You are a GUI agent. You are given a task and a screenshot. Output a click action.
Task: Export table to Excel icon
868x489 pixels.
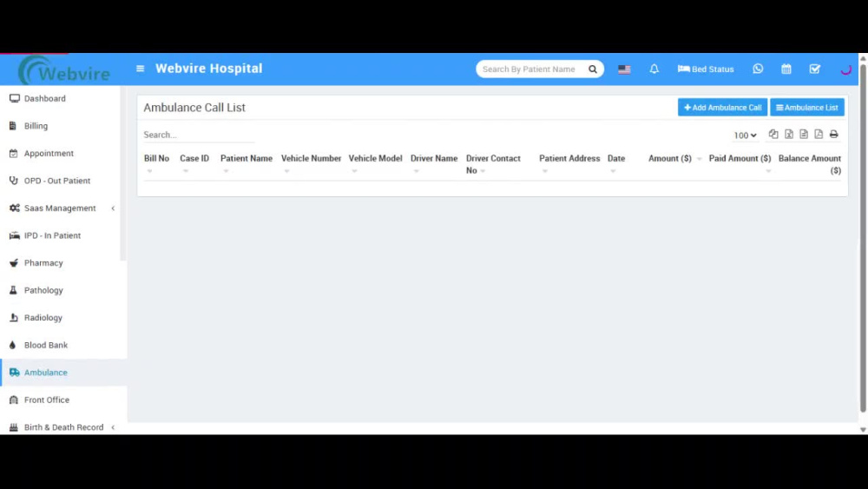[789, 135]
